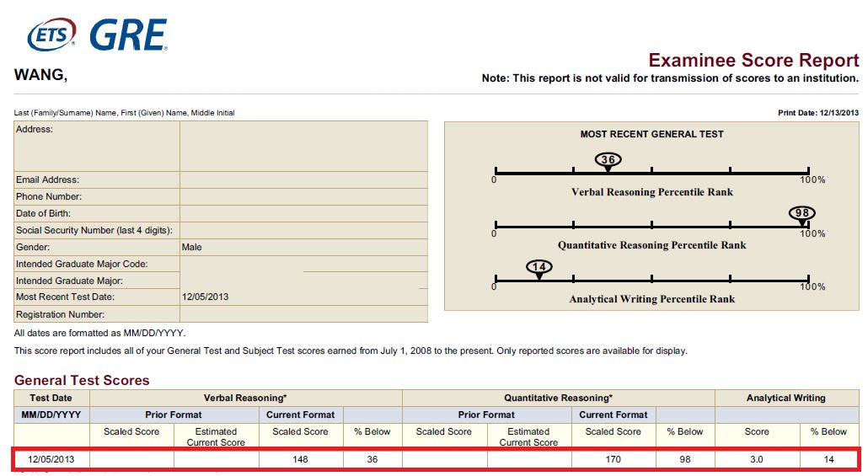Click the Verbal Reasoning percentile marker 36
868x476 pixels.
click(608, 160)
